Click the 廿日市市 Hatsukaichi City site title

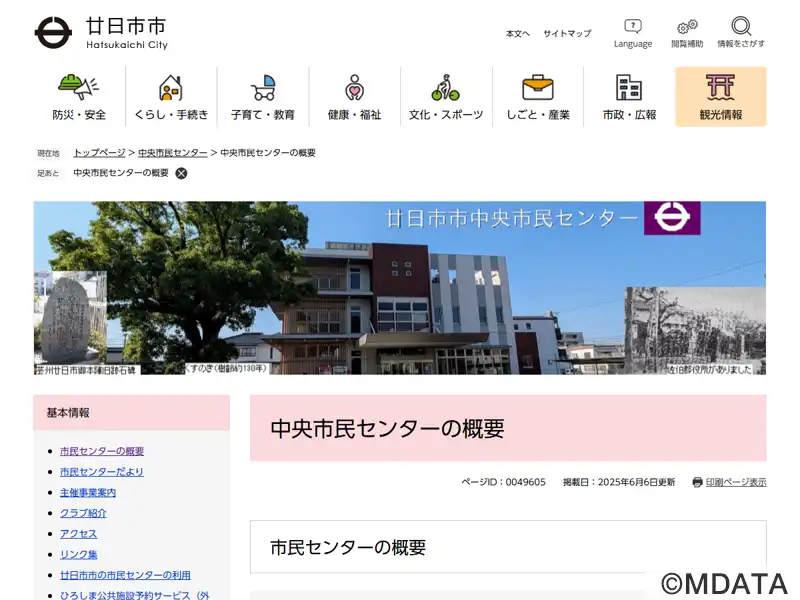127,33
